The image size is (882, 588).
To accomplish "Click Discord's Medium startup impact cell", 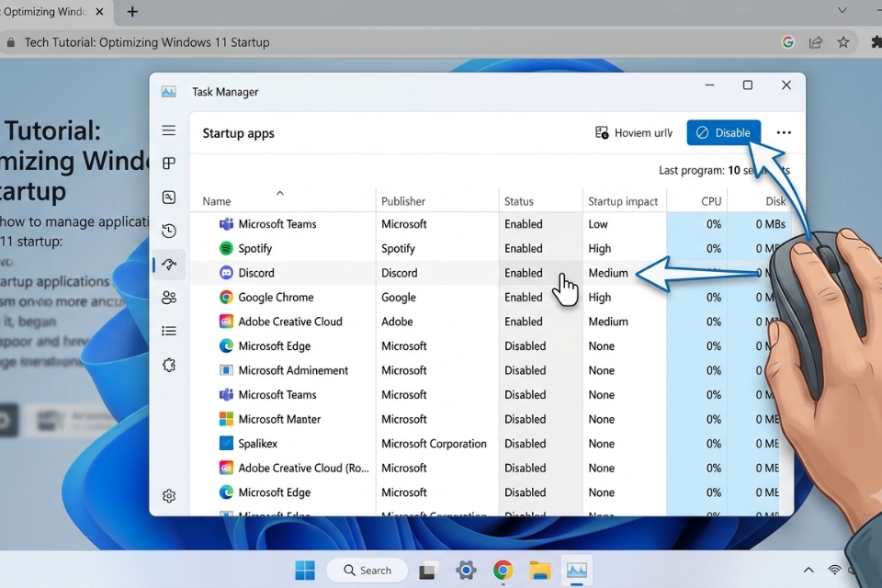I will click(608, 273).
